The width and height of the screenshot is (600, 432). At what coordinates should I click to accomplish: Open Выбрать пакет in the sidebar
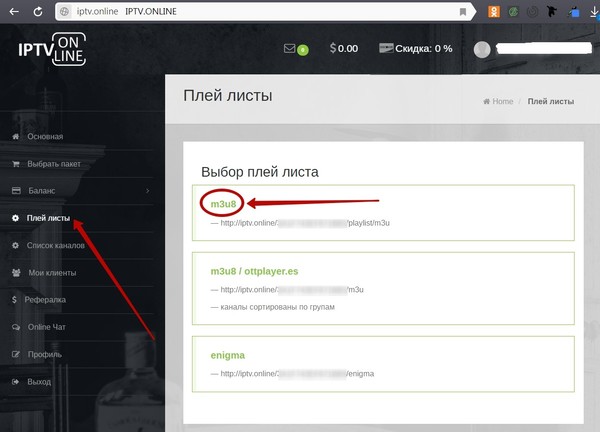pos(54,164)
